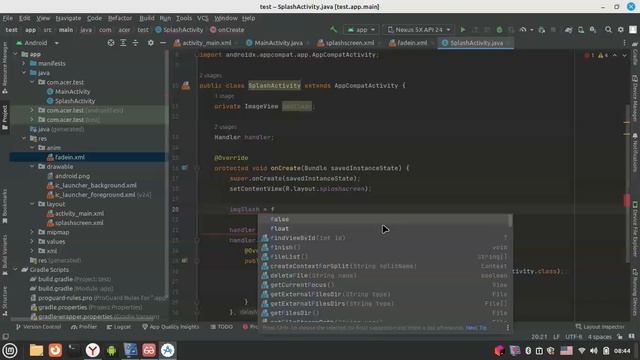Open the Logcat tool window button
Image resolution: width=640 pixels, height=360 pixels.
click(118, 327)
